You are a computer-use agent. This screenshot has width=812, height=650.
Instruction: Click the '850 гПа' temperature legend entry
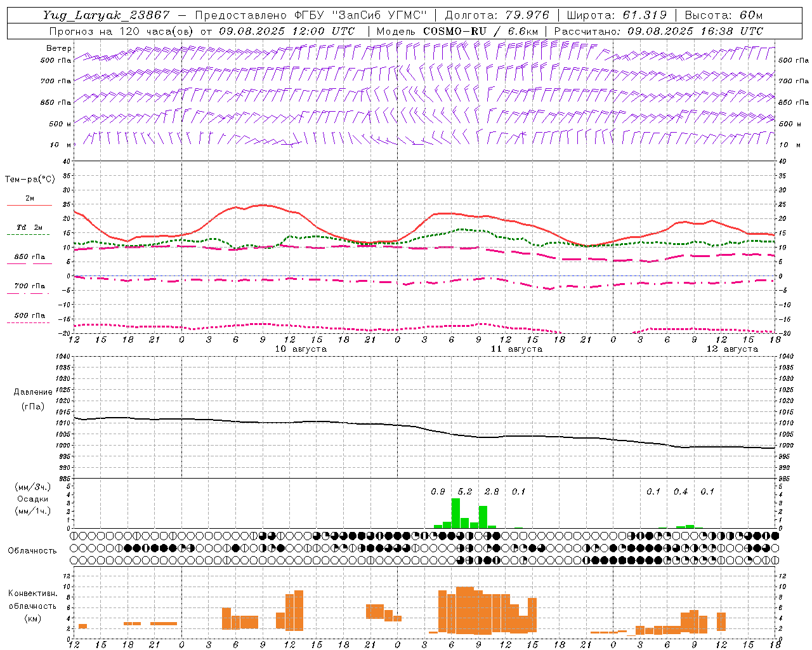point(30,257)
